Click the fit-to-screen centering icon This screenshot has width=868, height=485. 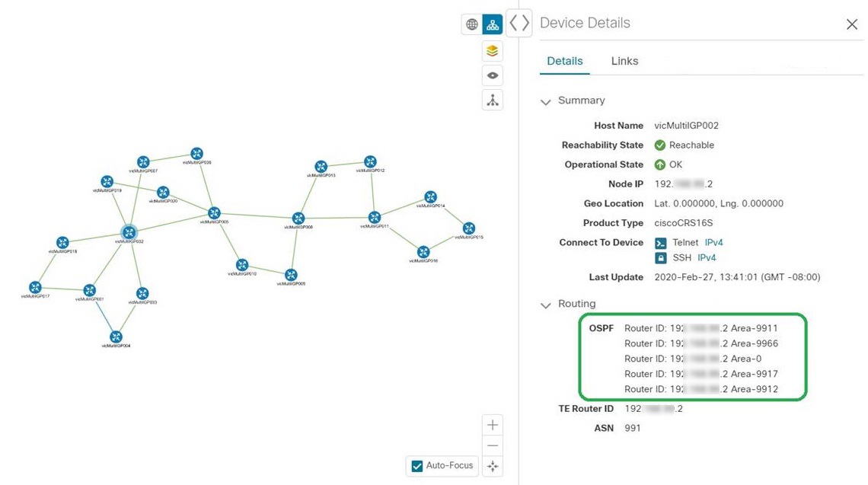492,465
